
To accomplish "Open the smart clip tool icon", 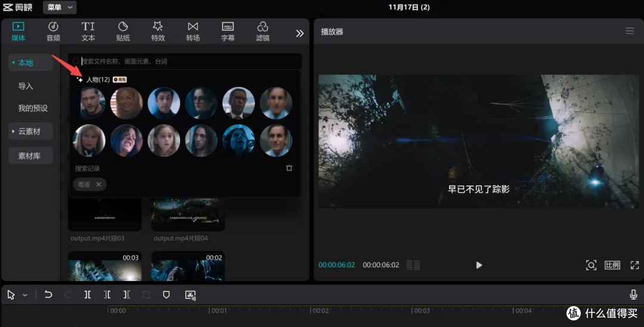I will [x=191, y=295].
